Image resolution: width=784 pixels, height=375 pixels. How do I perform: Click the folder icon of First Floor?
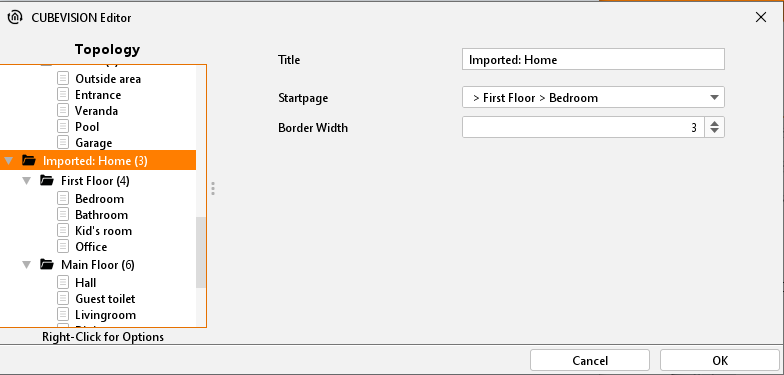[47, 180]
